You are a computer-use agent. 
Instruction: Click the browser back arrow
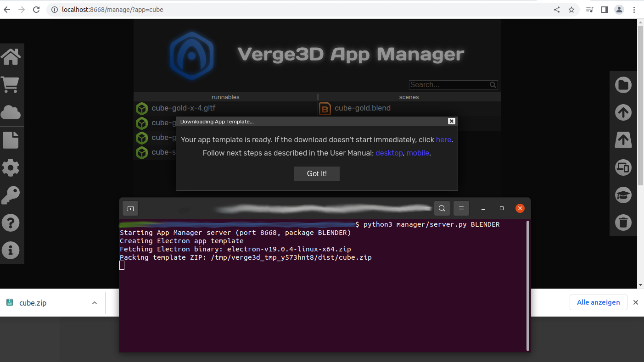pyautogui.click(x=7, y=9)
